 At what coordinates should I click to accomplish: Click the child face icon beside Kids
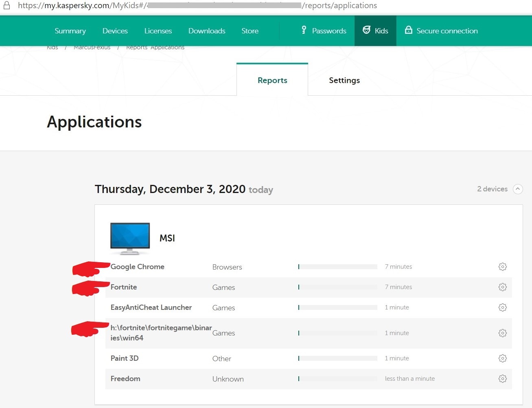[x=366, y=30]
